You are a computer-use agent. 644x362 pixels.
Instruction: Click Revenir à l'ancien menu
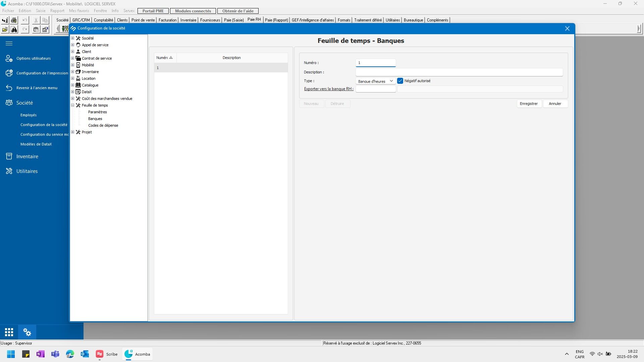tap(37, 88)
